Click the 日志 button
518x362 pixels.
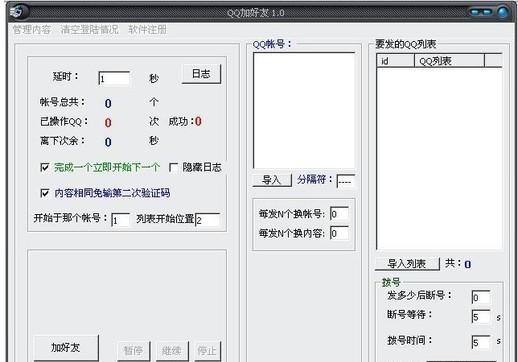(x=201, y=74)
